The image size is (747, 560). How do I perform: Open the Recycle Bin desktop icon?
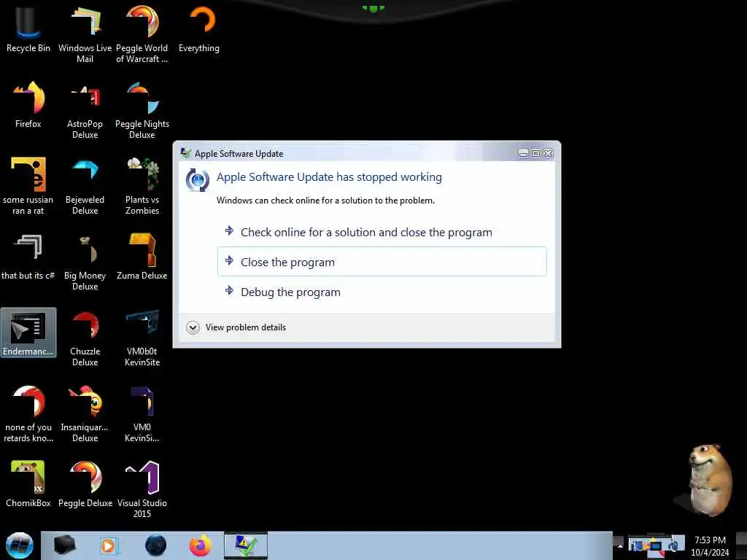(28, 31)
